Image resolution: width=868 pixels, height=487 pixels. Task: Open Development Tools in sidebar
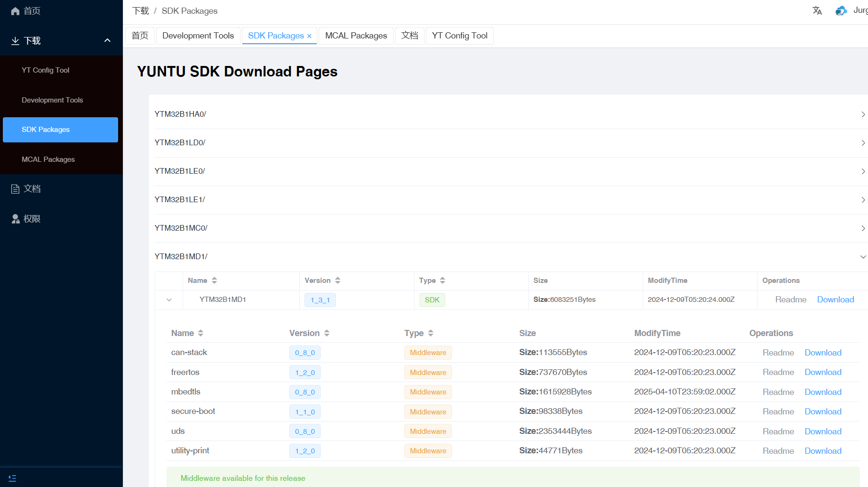61,100
